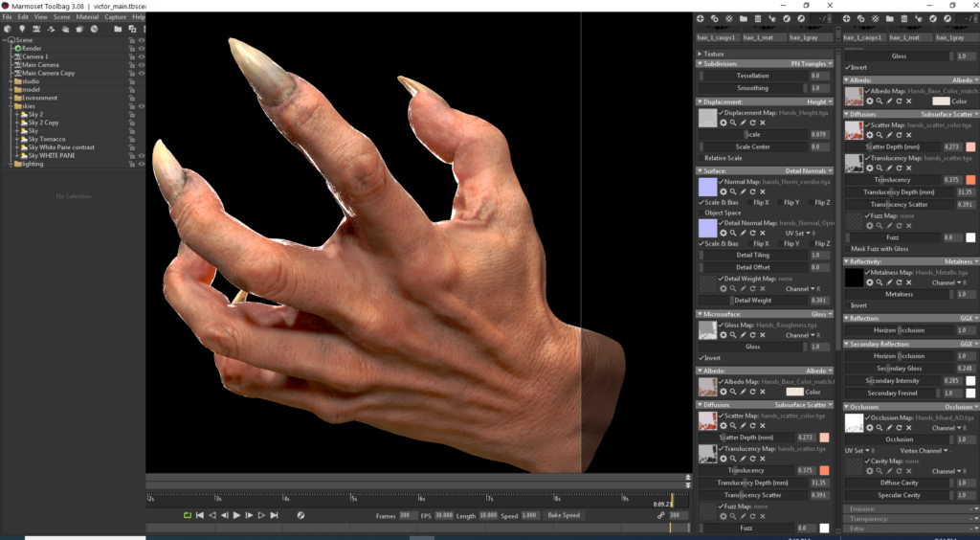Screen dimensions: 980x540
Task: Open Metalness Map settings gear icon
Action: [x=869, y=282]
